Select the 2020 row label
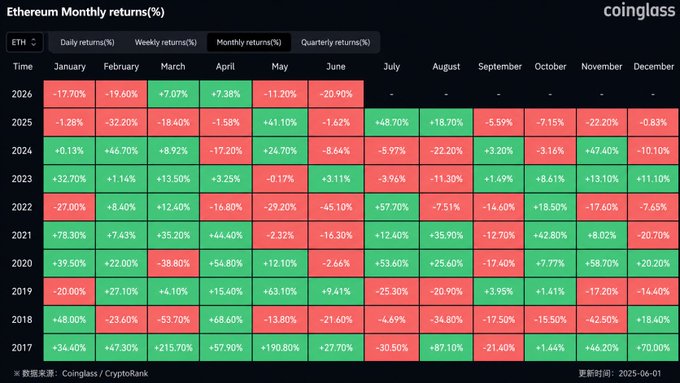 [22, 263]
